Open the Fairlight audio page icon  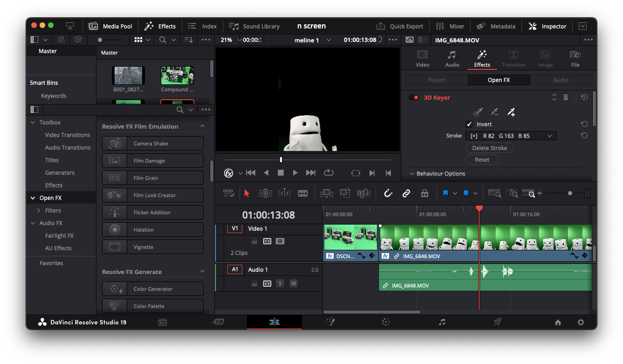tap(442, 322)
